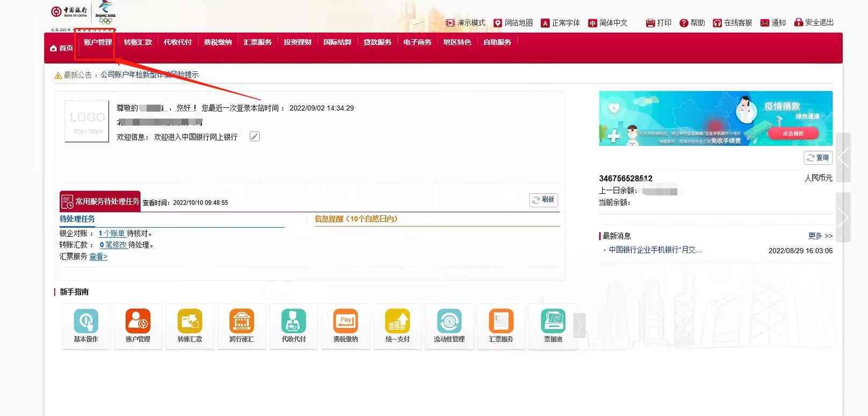Click 安全退出 to log out safely
868x416 pixels.
[814, 23]
